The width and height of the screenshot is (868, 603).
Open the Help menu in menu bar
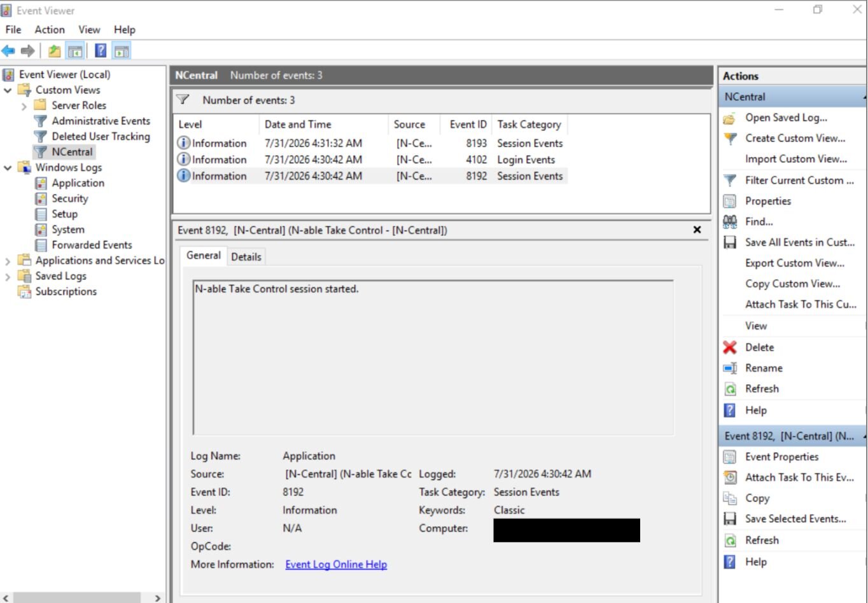click(125, 30)
